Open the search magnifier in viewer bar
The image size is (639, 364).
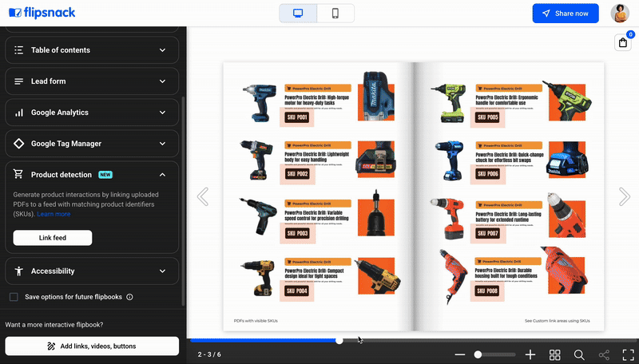click(x=579, y=354)
